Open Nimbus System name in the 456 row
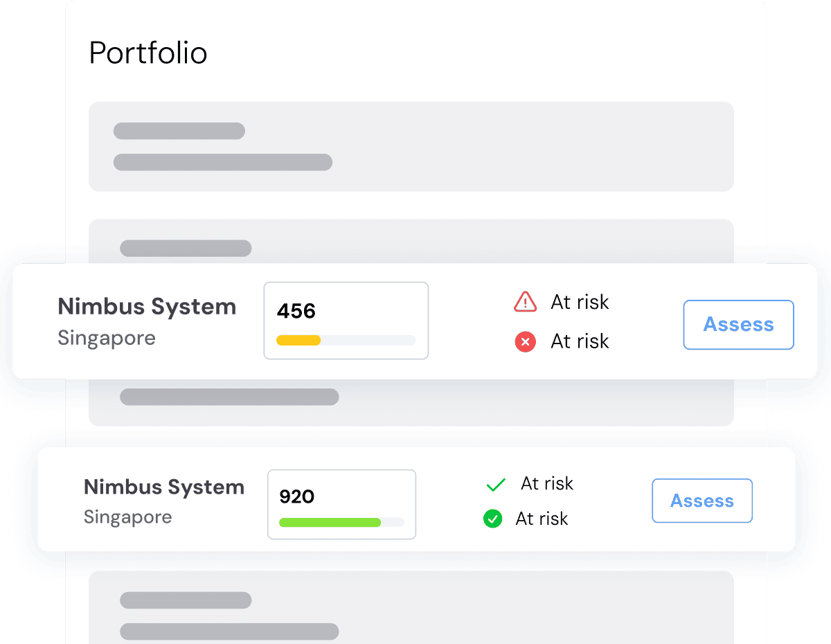 tap(147, 307)
